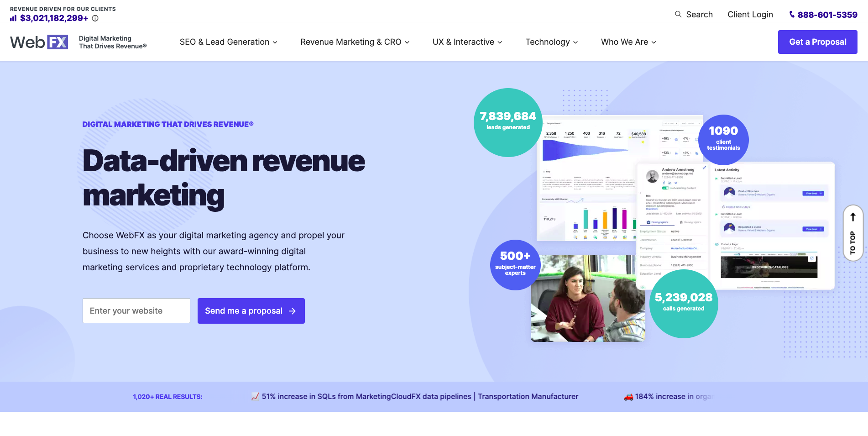Image resolution: width=868 pixels, height=436 pixels.
Task: Expand Revenue Marketing & CRO chevron
Action: [407, 42]
